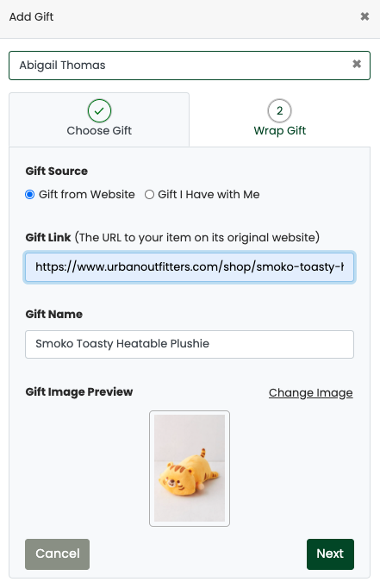380x588 pixels.
Task: Switch to the Choose Gift tab
Action: pos(99,120)
